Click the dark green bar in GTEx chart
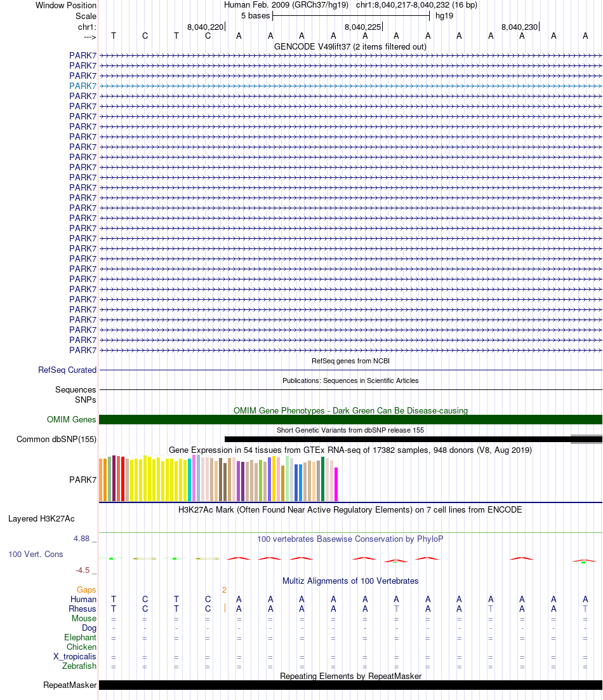Screen dimensions: 603x700 [x=323, y=479]
